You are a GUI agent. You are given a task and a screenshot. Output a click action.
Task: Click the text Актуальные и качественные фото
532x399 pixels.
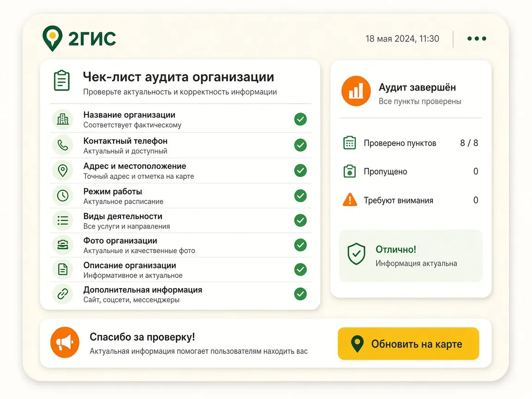139,251
